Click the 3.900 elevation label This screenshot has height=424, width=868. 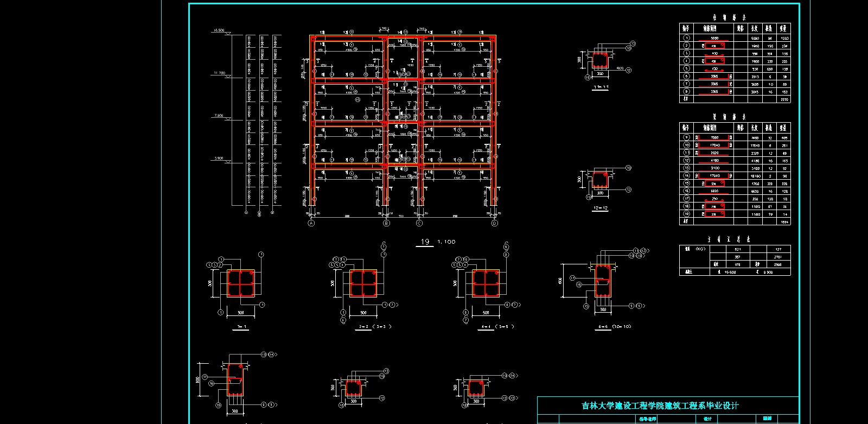[219, 159]
